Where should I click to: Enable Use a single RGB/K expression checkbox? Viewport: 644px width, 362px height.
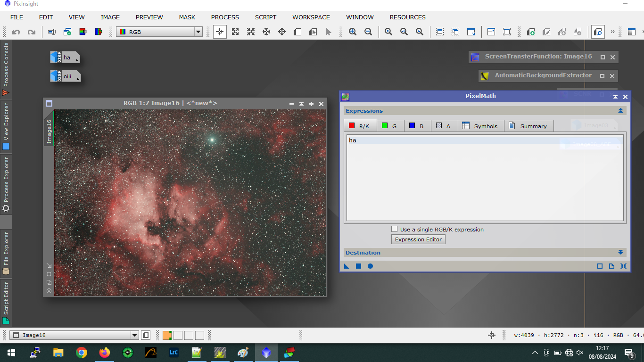395,229
